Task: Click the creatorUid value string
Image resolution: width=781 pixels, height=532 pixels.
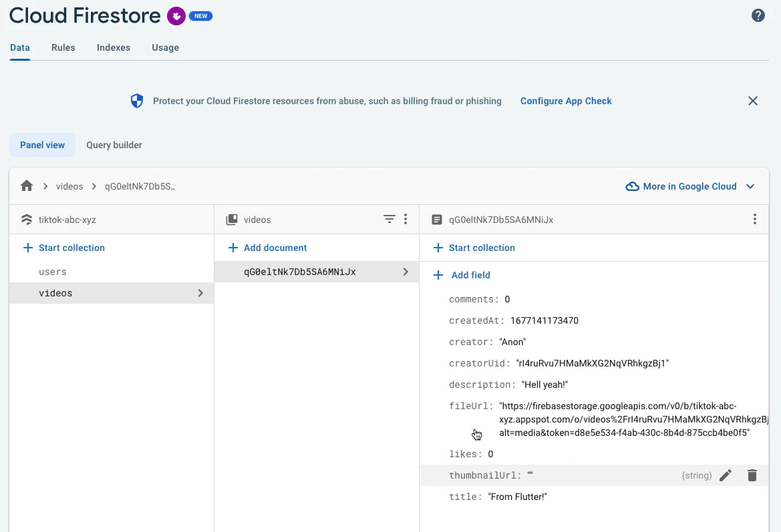Action: click(592, 363)
